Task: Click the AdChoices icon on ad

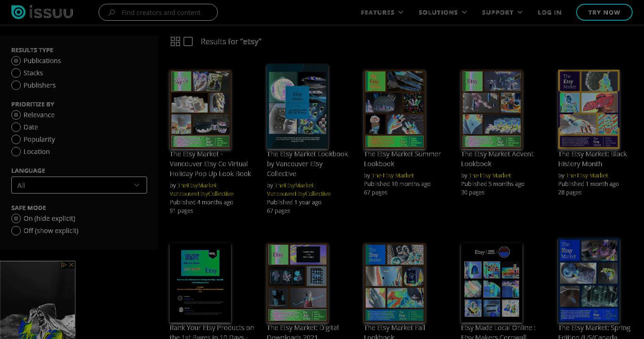Action: pos(64,265)
